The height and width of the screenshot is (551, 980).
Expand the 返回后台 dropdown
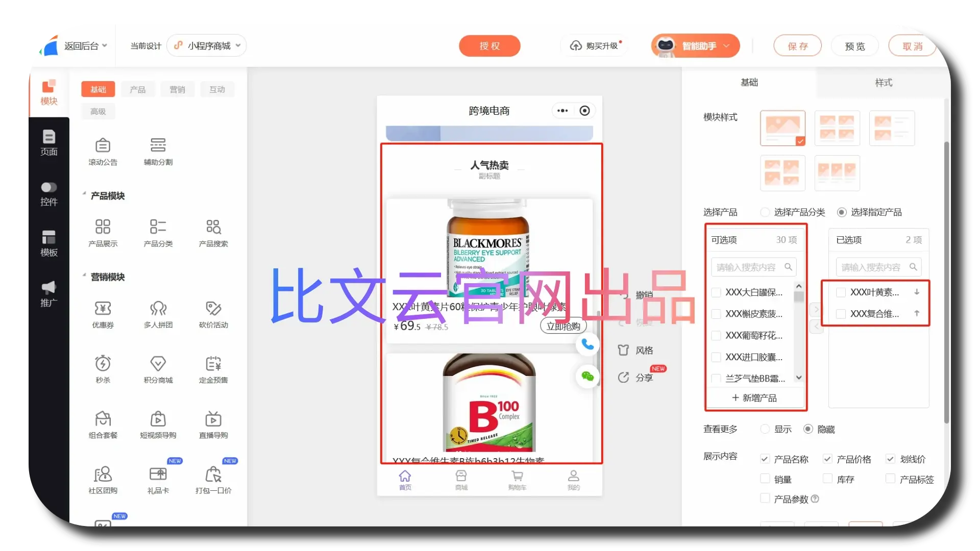click(x=85, y=46)
